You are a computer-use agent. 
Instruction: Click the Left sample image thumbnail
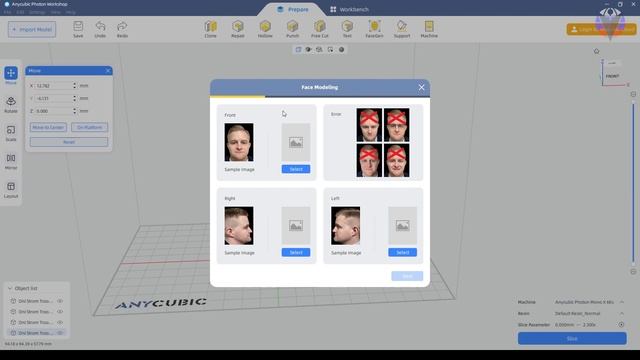(345, 226)
